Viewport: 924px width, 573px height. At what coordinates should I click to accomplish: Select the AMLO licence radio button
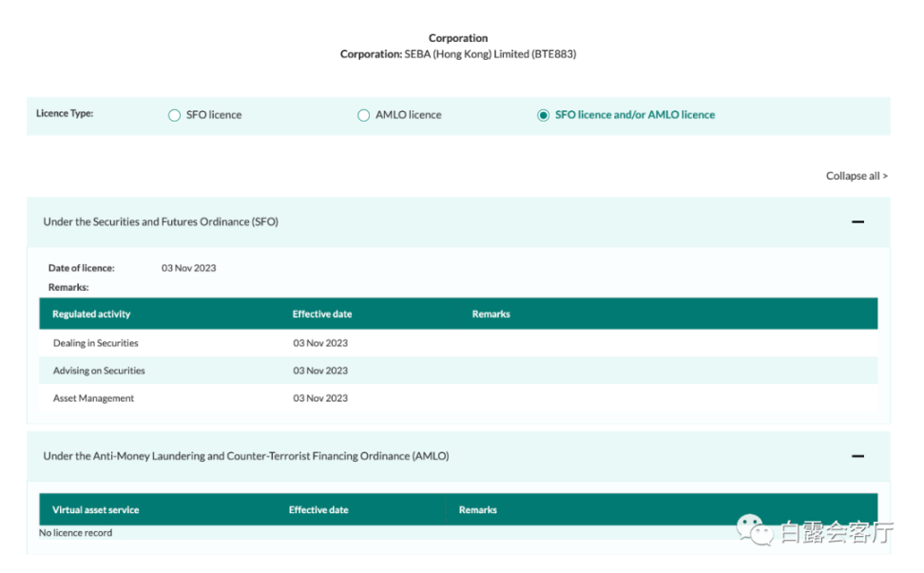[363, 115]
